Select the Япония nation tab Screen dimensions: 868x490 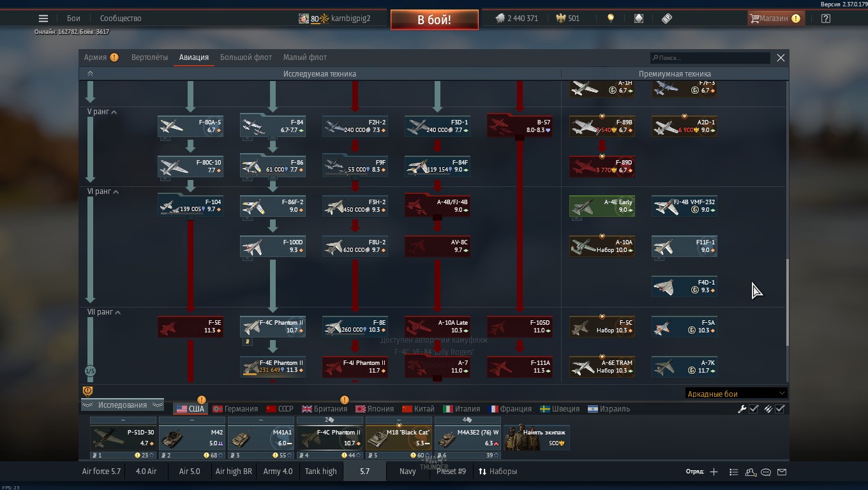(375, 409)
